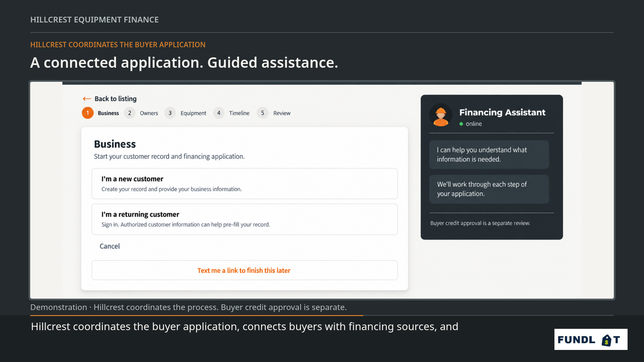Go to the Owners step label
The image size is (644, 362).
(149, 113)
